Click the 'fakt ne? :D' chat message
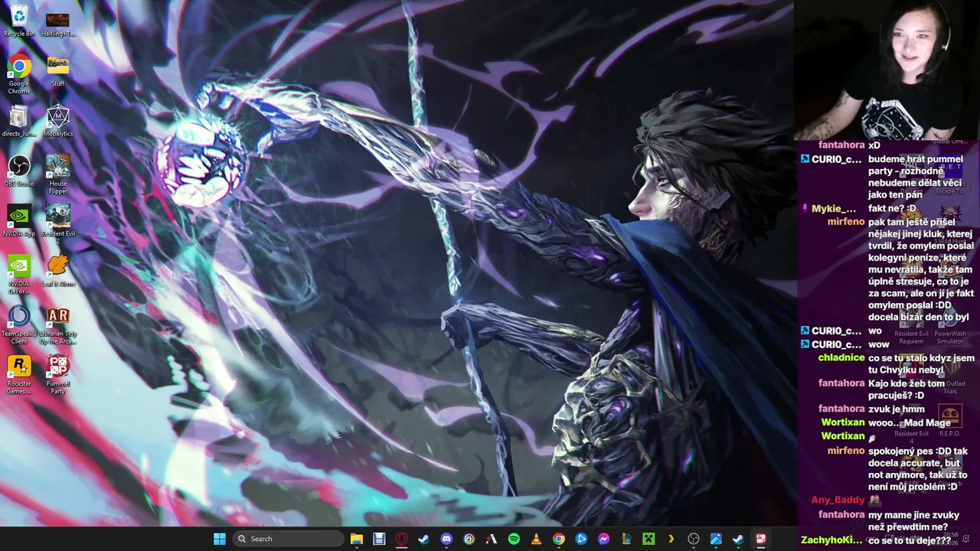This screenshot has width=980, height=551. (893, 208)
